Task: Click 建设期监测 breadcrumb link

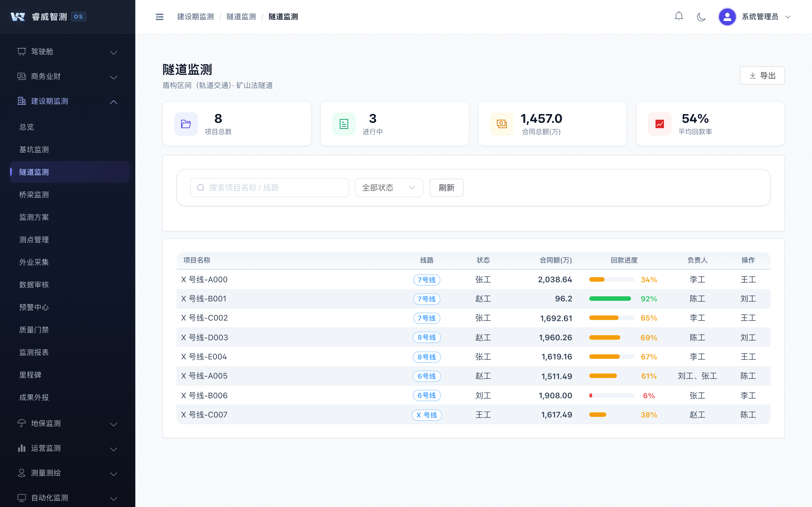Action: [195, 17]
